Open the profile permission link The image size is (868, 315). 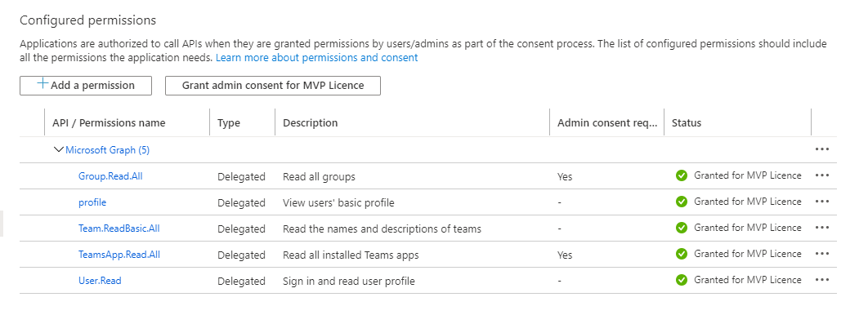[x=92, y=202]
